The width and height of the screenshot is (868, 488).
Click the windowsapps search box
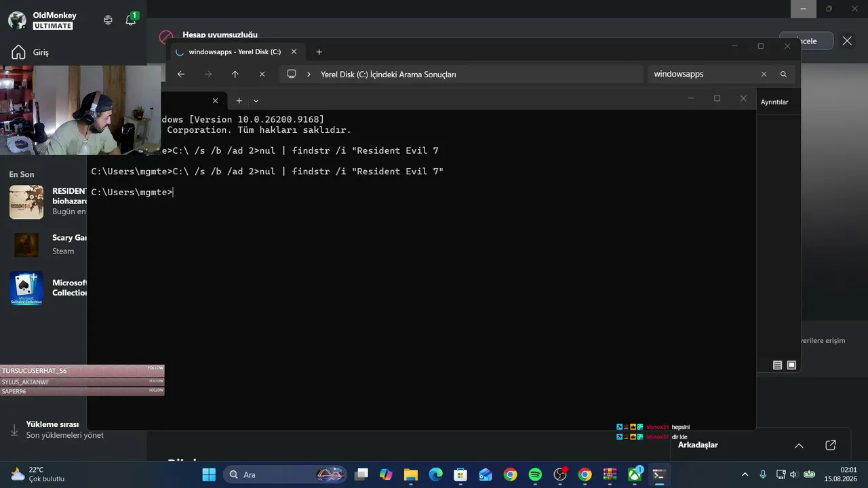pyautogui.click(x=703, y=74)
